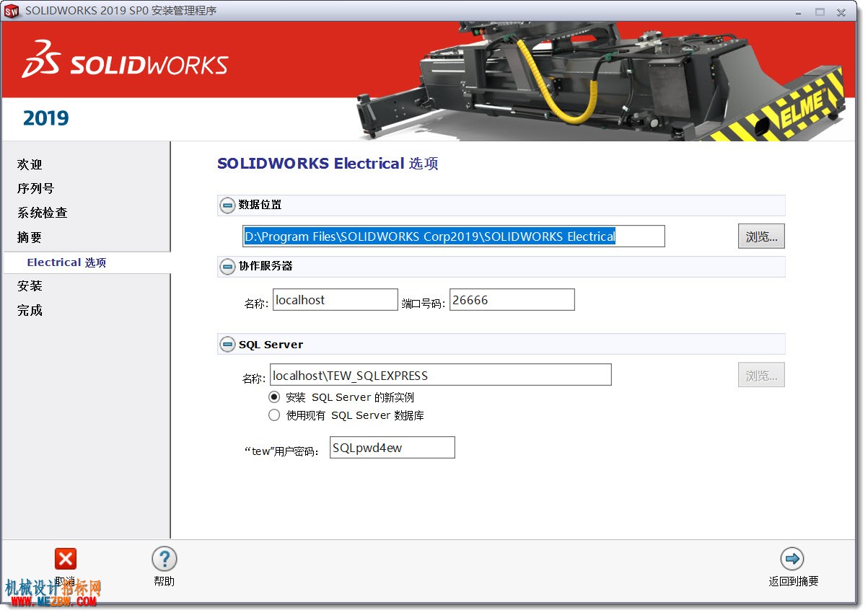Click the 2019 version label
Screen dimensions: 868x615
[x=46, y=118]
